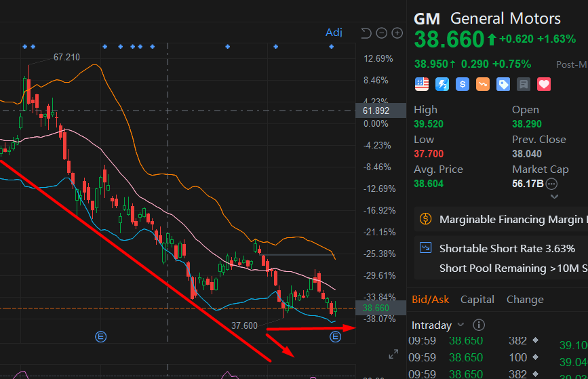Expand chart to fullscreen arrows icon
Screen dimensions: 588x379
393,354
